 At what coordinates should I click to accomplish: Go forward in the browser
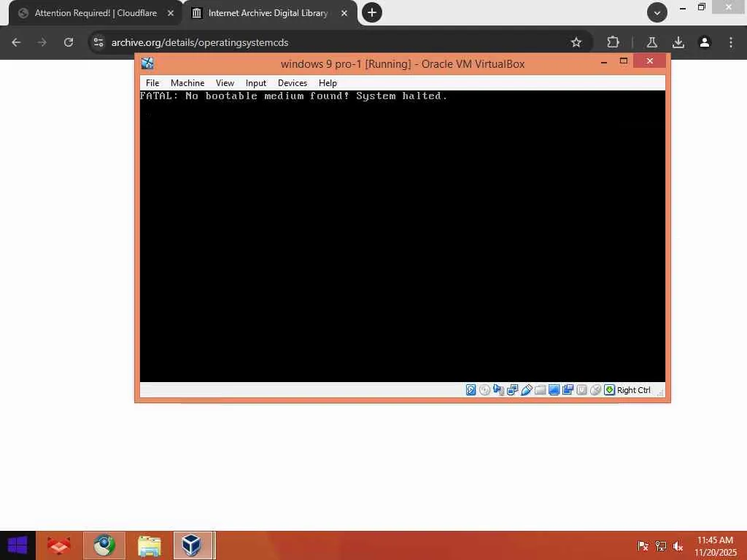[x=42, y=42]
